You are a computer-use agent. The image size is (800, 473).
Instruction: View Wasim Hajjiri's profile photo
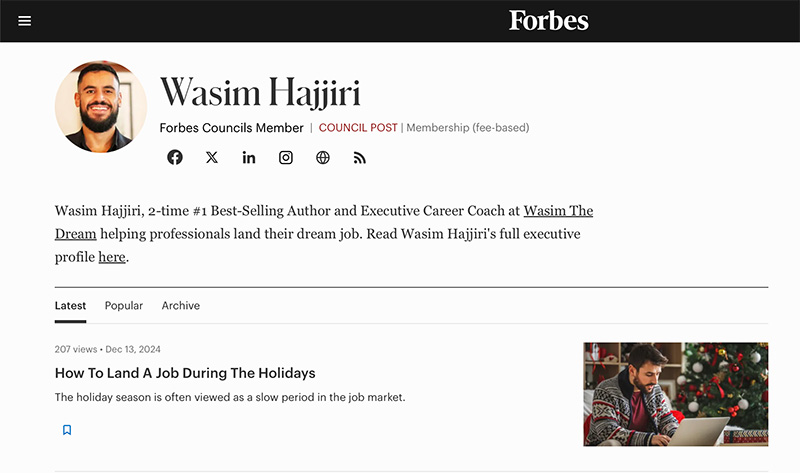[101, 107]
